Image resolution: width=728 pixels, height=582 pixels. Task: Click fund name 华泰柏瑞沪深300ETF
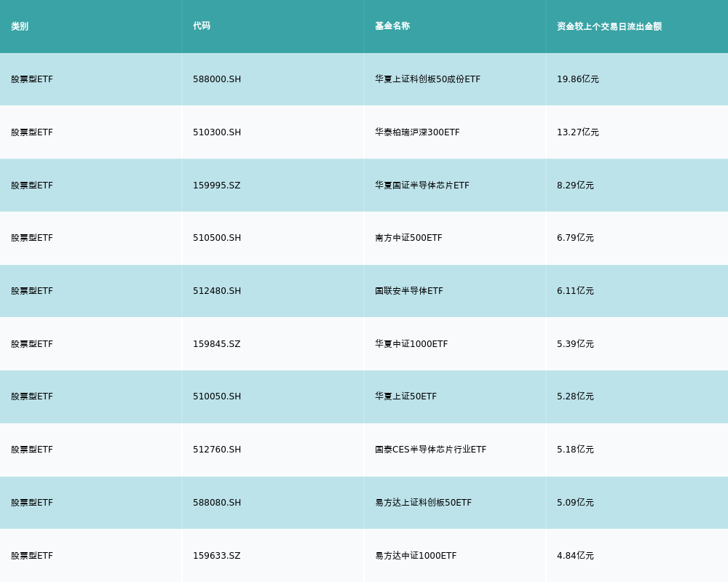(x=417, y=132)
